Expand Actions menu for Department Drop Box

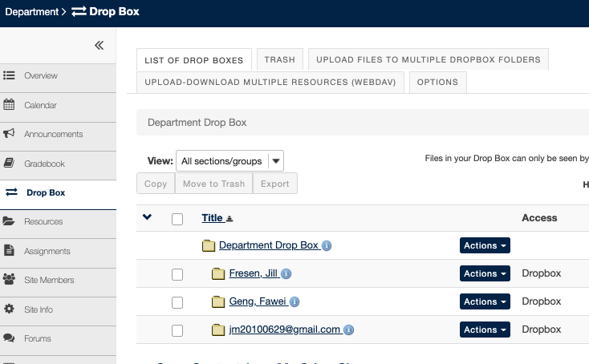(x=485, y=245)
